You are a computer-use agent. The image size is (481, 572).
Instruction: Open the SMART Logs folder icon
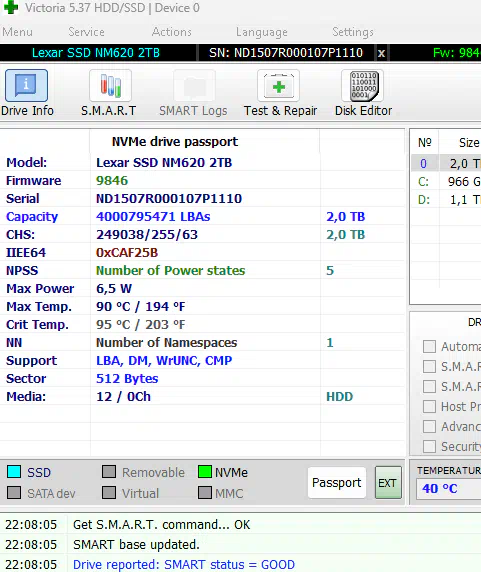pos(195,85)
